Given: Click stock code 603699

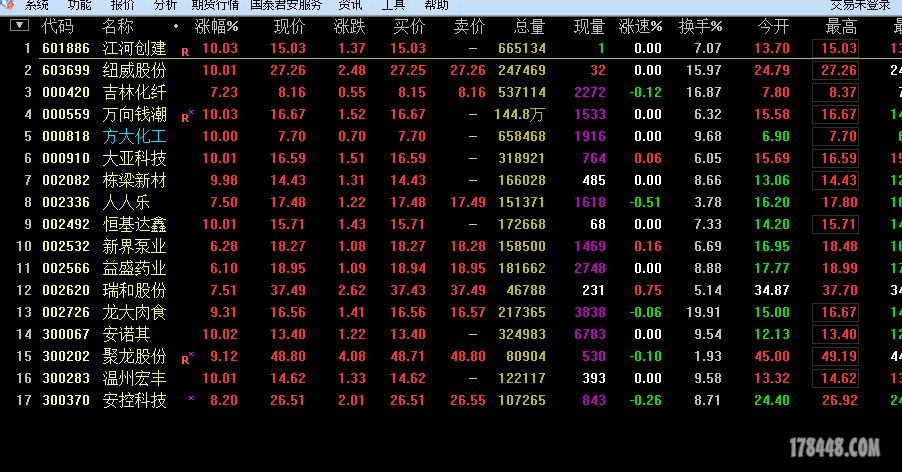Looking at the screenshot, I should pyautogui.click(x=66, y=70).
